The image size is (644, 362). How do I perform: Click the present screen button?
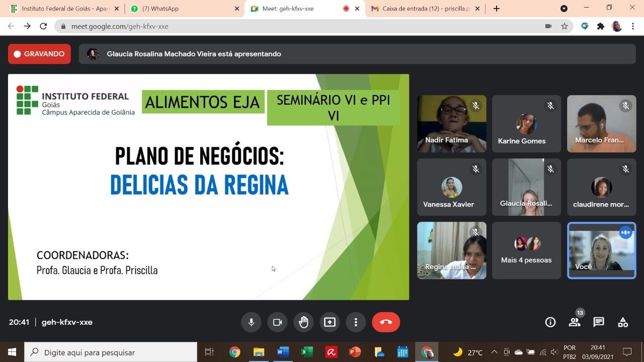pos(330,322)
